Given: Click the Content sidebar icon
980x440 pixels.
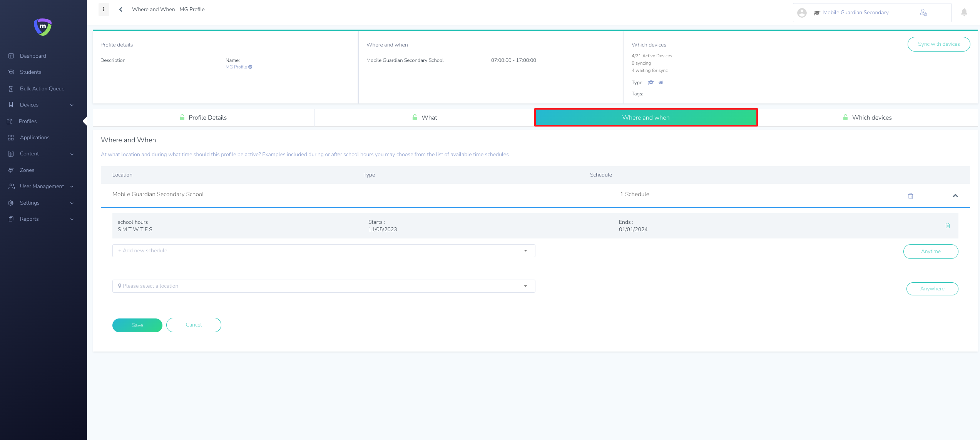Looking at the screenshot, I should (x=11, y=154).
